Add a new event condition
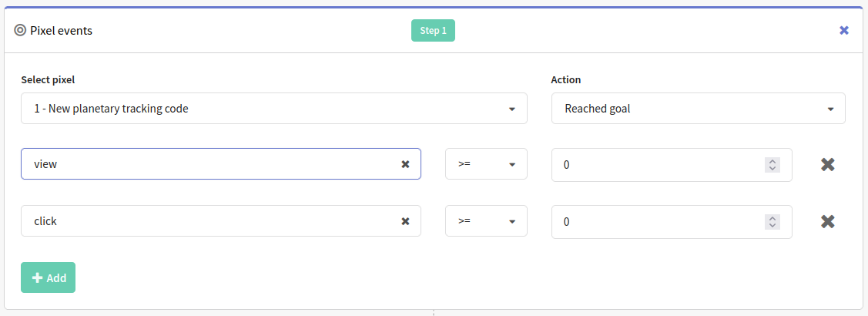 coord(49,277)
